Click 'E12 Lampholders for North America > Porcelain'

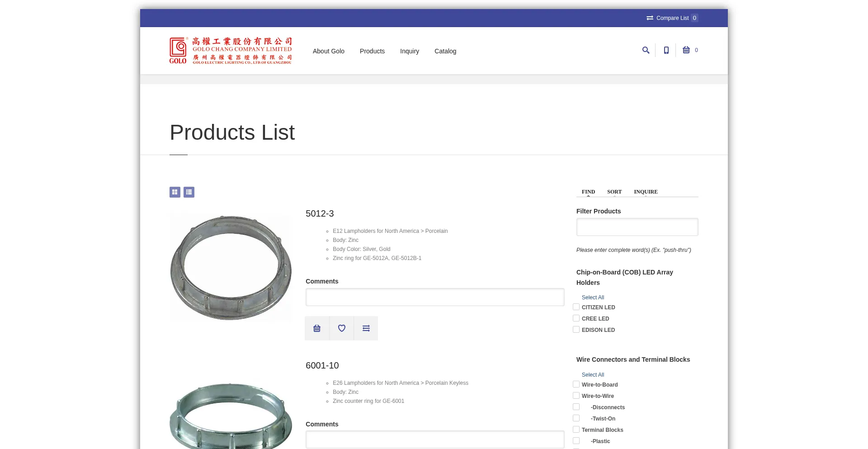pyautogui.click(x=390, y=231)
